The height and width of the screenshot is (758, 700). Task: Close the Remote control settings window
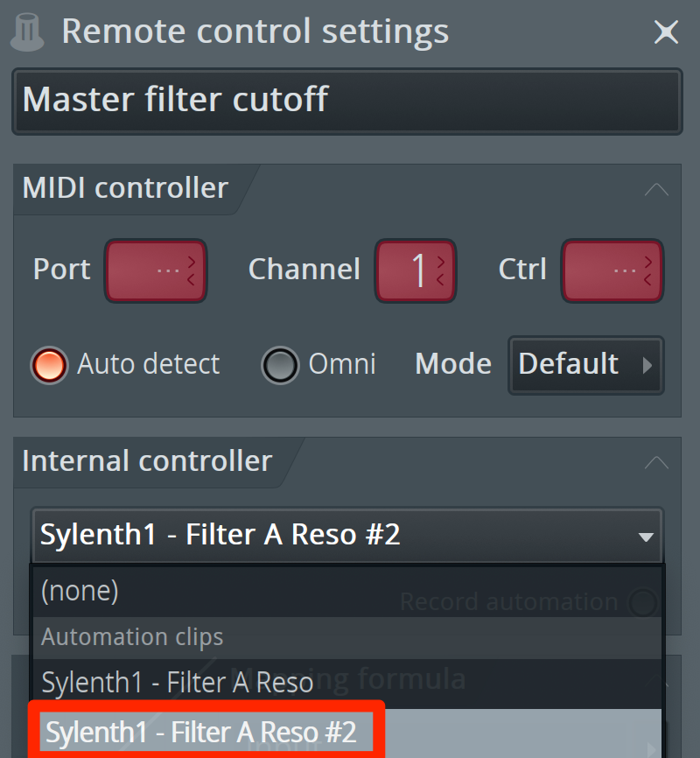coord(666,32)
